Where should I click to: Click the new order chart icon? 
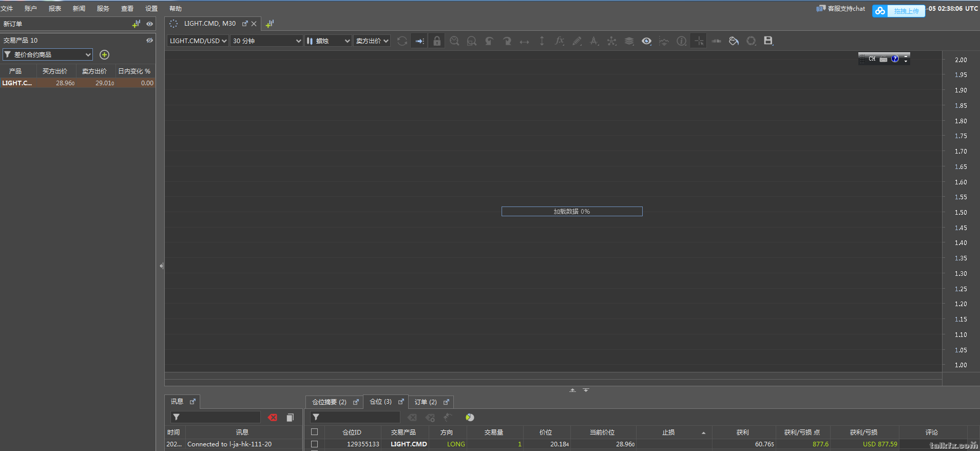pyautogui.click(x=136, y=24)
